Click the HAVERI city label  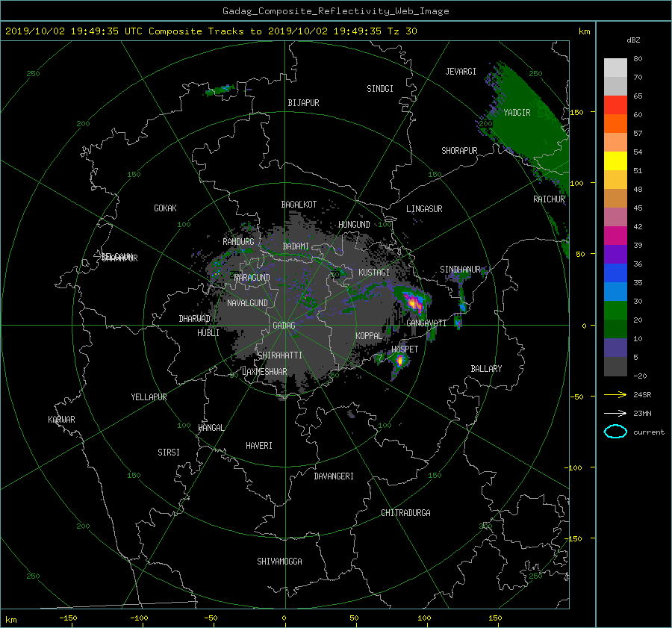click(x=259, y=446)
